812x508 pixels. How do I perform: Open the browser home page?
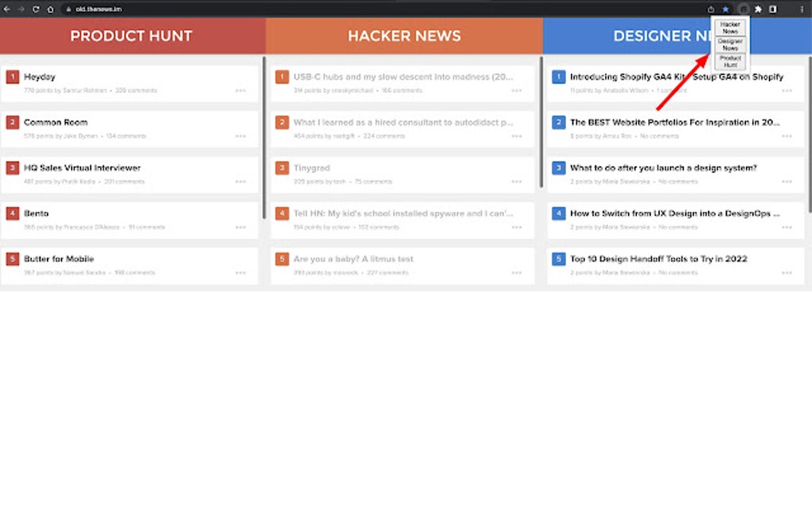point(50,9)
